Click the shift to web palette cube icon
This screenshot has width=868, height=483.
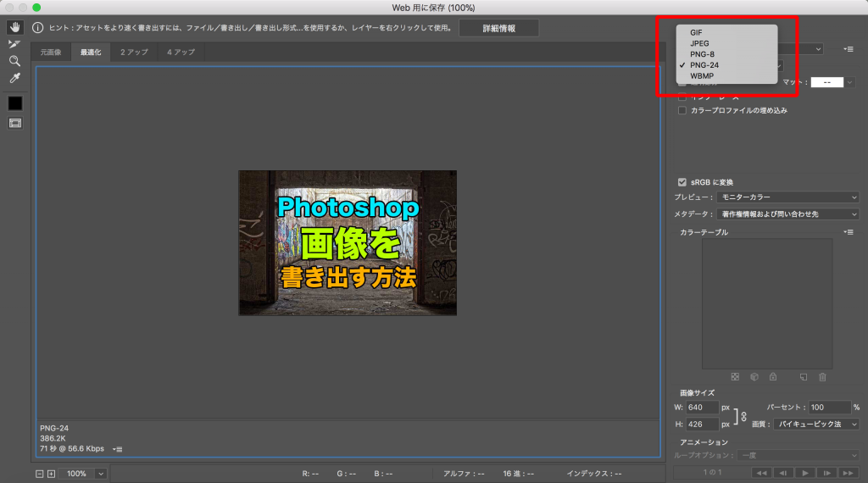point(754,377)
